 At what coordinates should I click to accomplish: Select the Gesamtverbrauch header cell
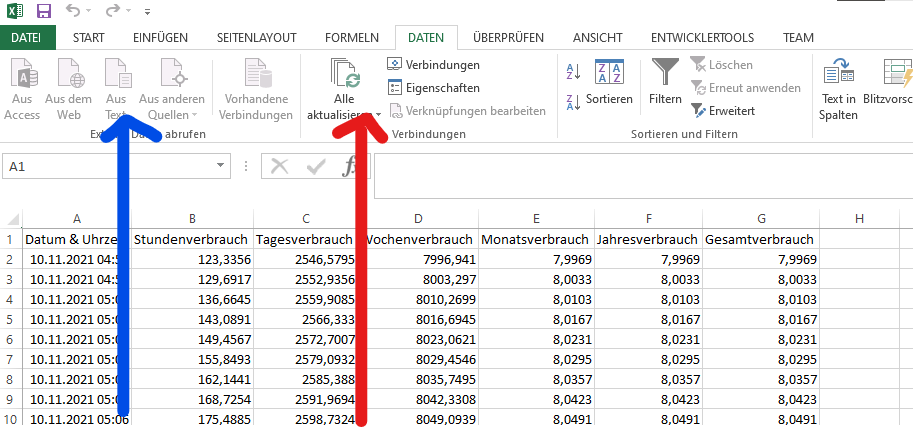761,239
